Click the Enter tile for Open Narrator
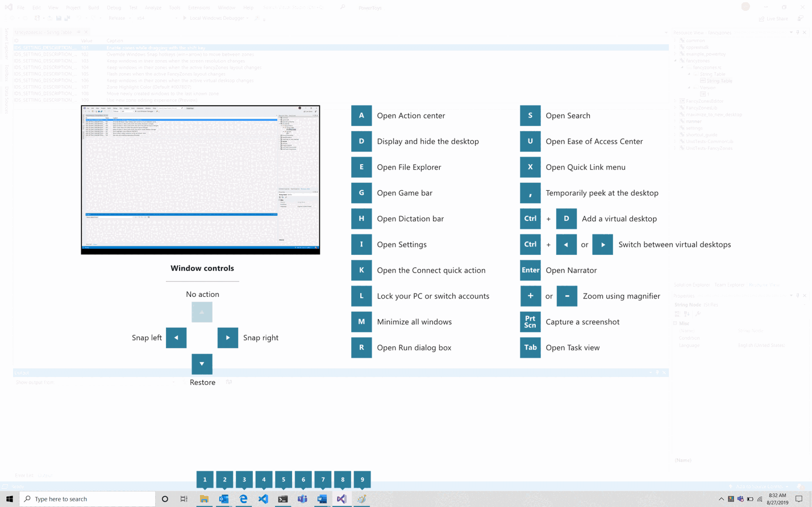Viewport: 812px width, 507px height. click(x=530, y=270)
